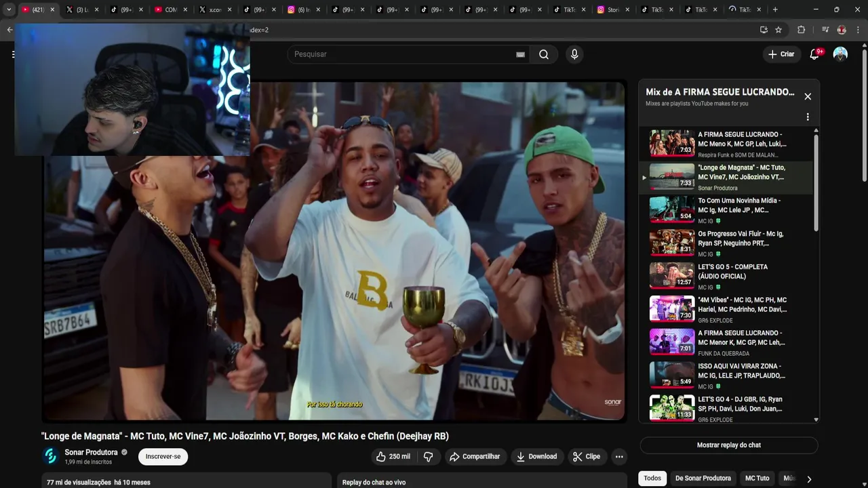Close the Mix playlist panel
Screen dimensions: 868x488
point(808,96)
